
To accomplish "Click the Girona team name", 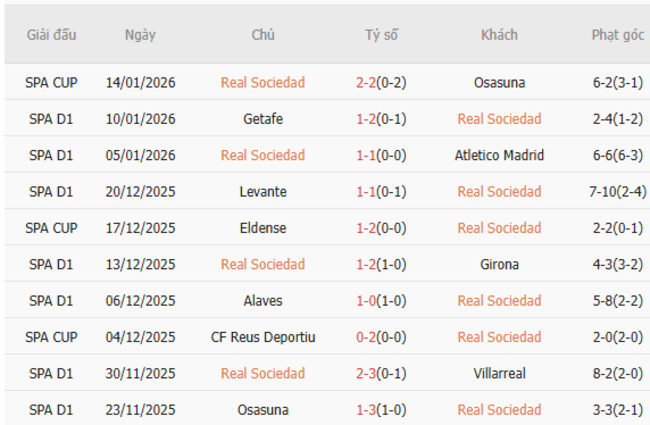I will point(499,264).
